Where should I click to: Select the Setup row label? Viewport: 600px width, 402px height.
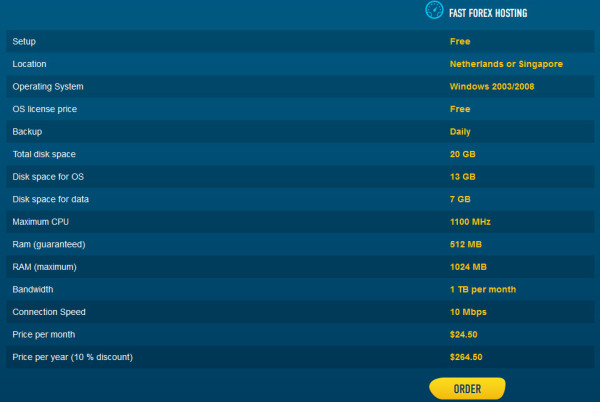point(24,41)
